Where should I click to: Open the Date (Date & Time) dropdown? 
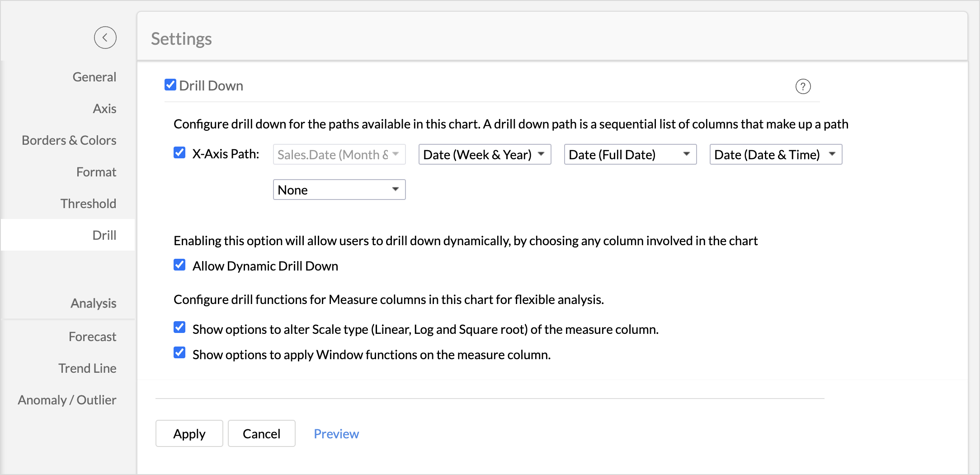click(x=776, y=155)
